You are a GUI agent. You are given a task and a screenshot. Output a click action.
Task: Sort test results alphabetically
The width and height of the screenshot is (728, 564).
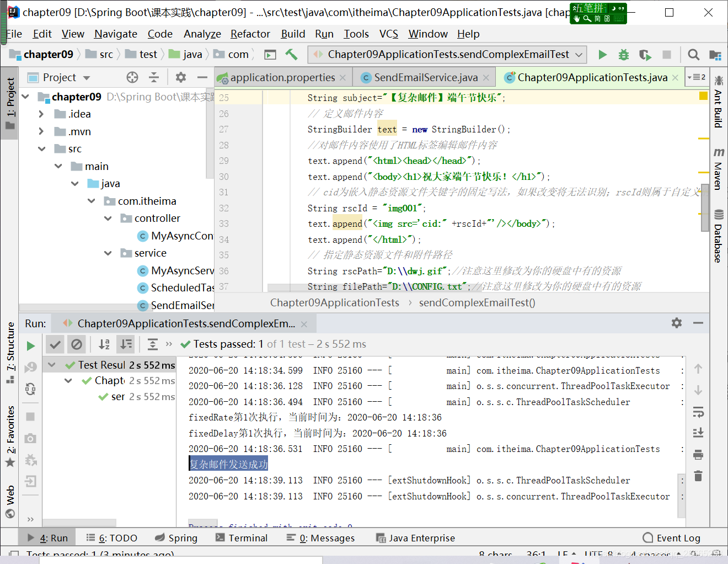104,344
